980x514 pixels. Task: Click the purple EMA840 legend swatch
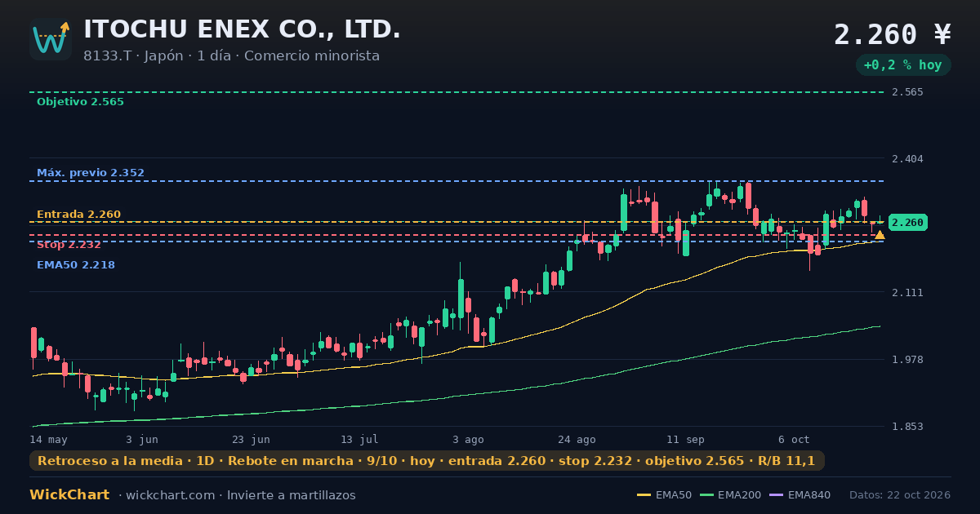(775, 495)
